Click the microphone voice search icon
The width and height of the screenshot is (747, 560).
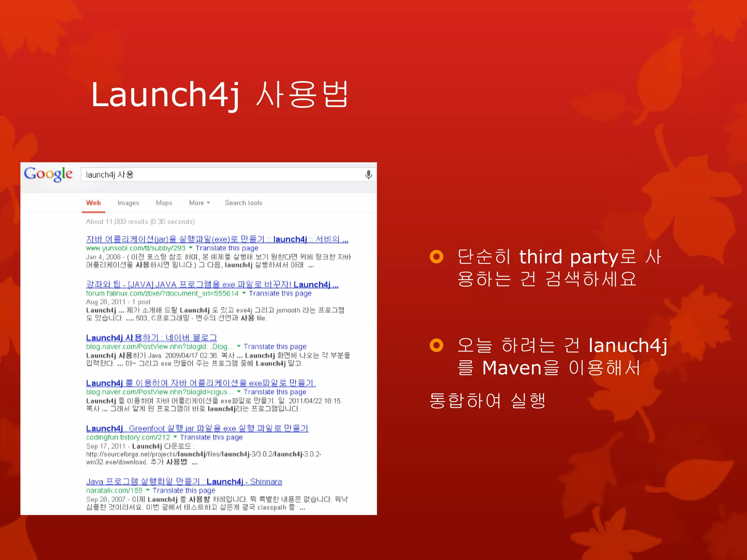point(368,175)
